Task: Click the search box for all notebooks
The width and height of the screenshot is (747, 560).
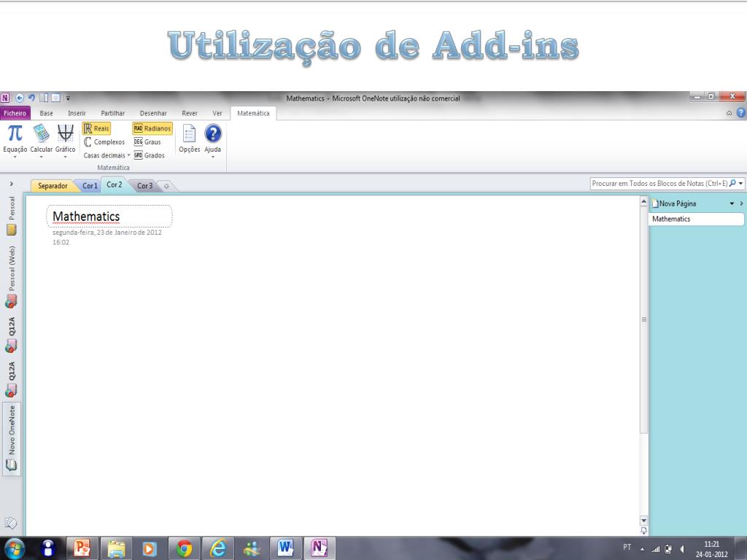Action: (659, 183)
